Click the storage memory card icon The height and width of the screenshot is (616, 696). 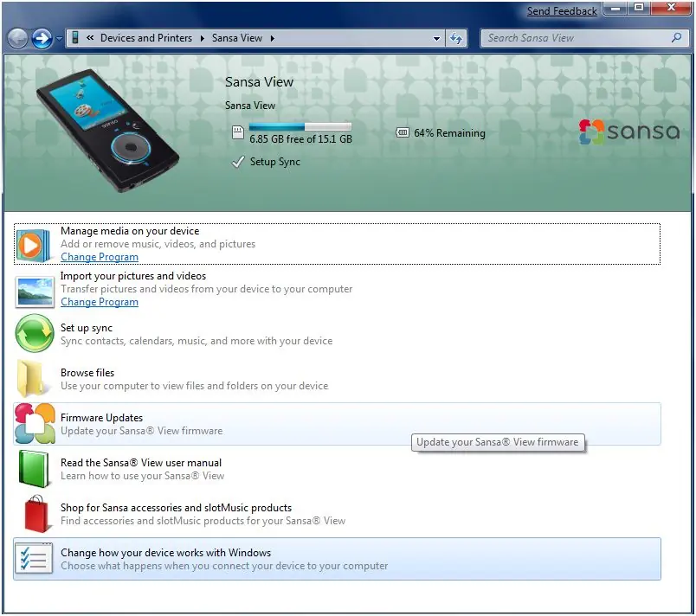coord(238,132)
